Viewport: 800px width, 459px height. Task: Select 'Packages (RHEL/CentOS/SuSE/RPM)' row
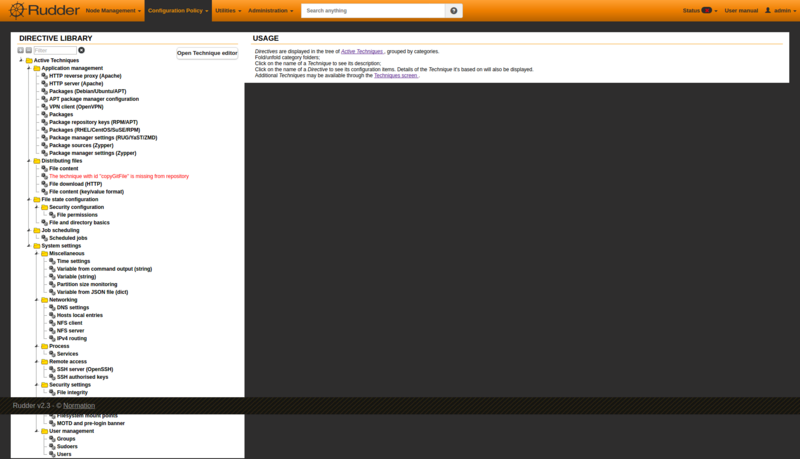[x=94, y=130]
